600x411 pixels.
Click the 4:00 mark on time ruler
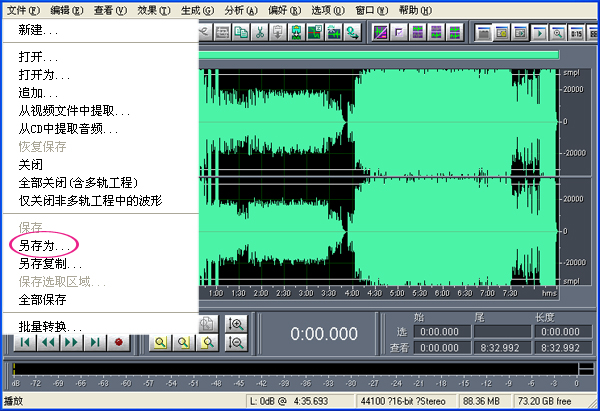coord(352,293)
